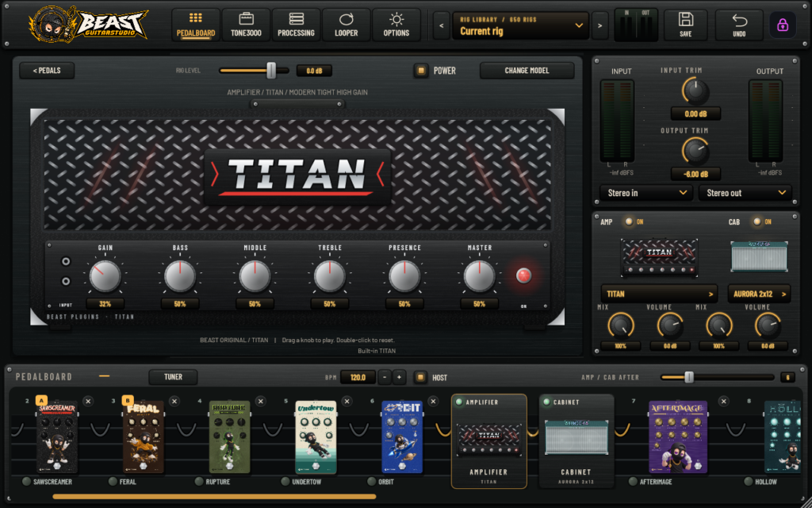
Task: Click the Presence knob
Action: 404,275
